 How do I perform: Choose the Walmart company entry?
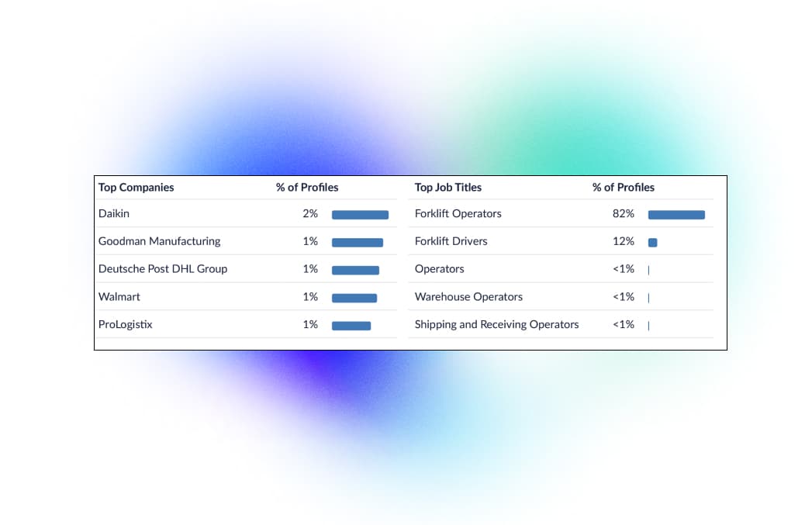119,297
